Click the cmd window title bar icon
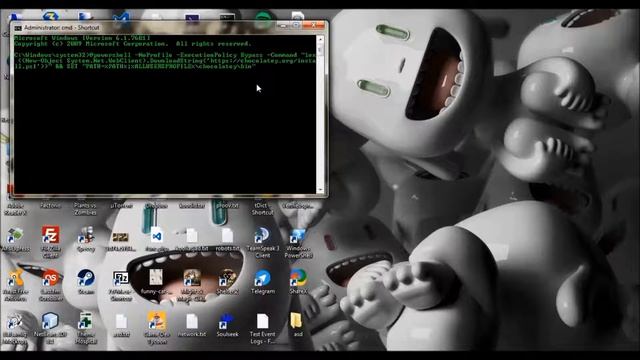 [x=18, y=28]
